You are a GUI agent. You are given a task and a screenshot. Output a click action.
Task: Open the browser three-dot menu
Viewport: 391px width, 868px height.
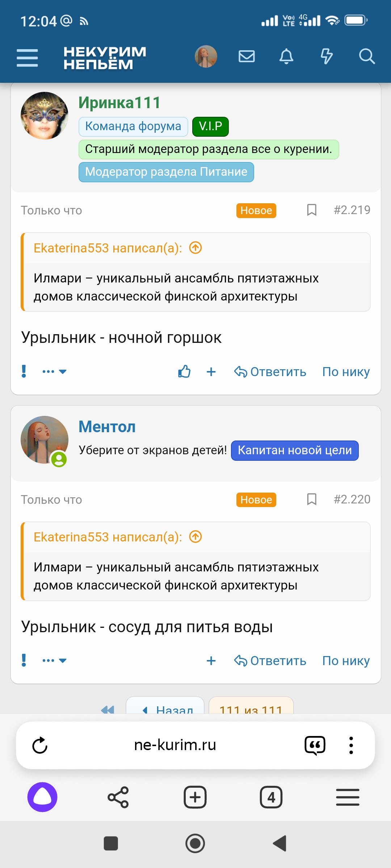click(x=350, y=745)
